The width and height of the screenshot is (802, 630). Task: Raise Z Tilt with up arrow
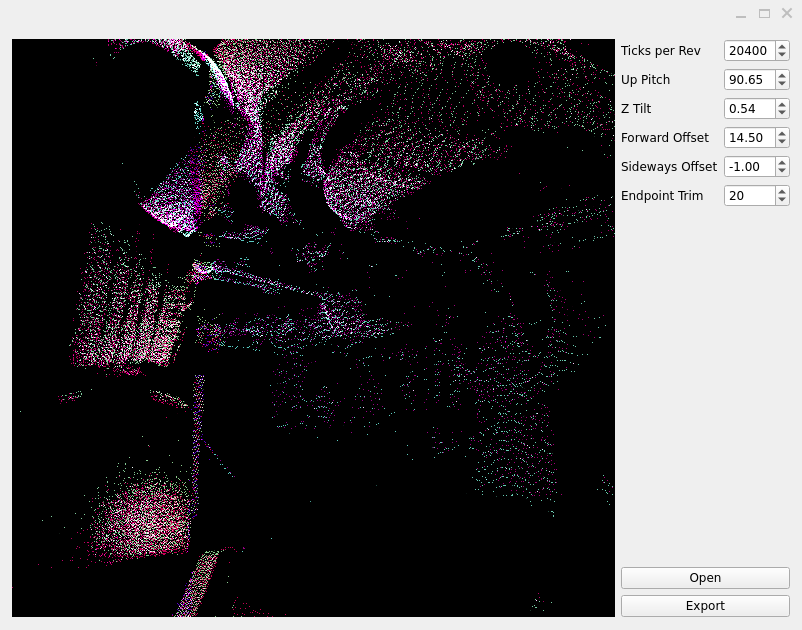782,104
